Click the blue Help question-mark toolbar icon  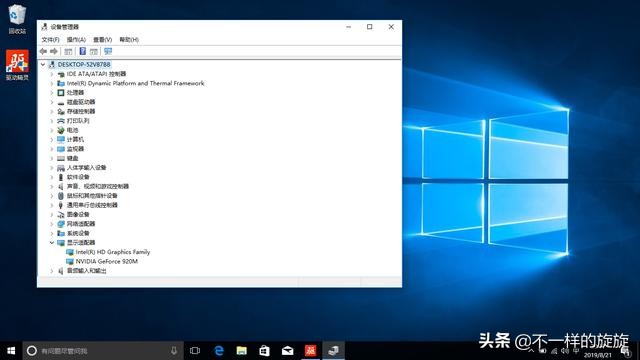82,51
